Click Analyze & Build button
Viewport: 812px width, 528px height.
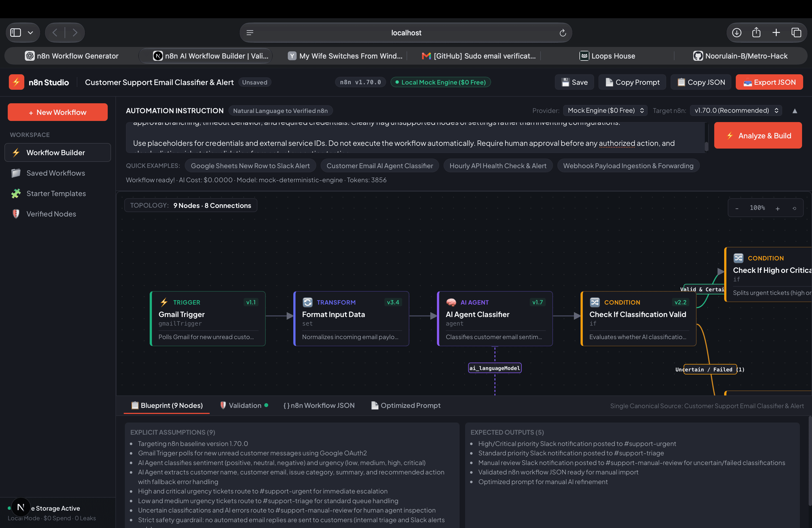tap(758, 135)
